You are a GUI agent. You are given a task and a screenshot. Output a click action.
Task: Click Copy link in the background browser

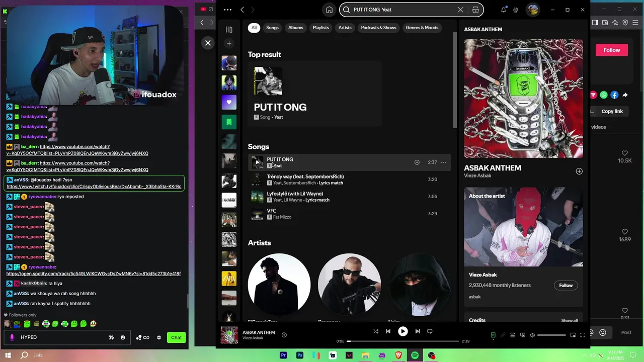612,111
